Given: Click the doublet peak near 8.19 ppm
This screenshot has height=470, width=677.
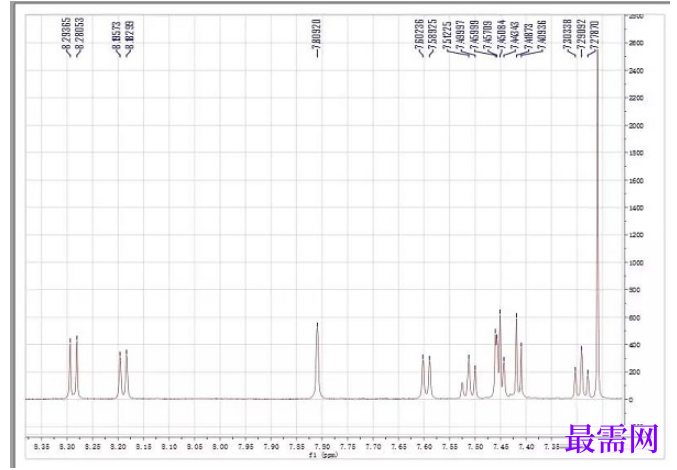Looking at the screenshot, I should (x=123, y=374).
